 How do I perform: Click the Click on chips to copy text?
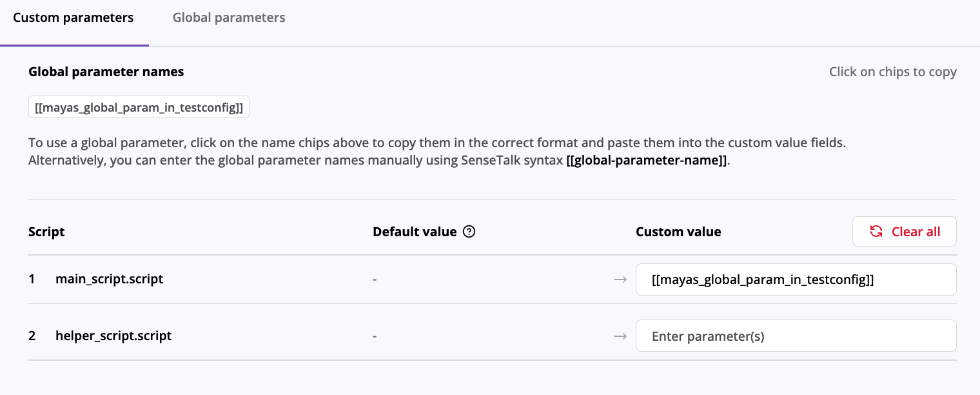[893, 72]
